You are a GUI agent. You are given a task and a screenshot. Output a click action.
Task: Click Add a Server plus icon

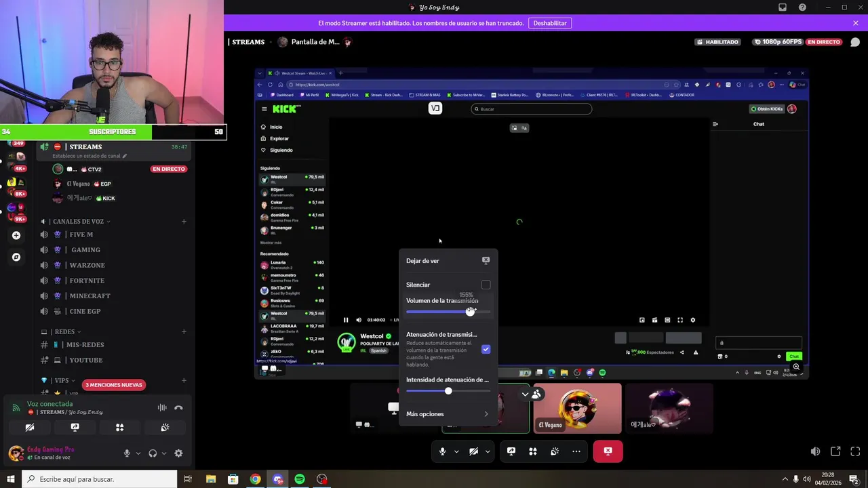pyautogui.click(x=16, y=235)
